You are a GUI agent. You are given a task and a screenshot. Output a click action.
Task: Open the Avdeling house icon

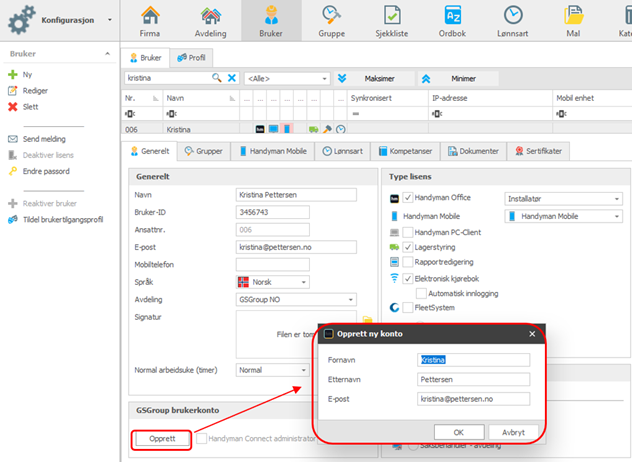210,16
